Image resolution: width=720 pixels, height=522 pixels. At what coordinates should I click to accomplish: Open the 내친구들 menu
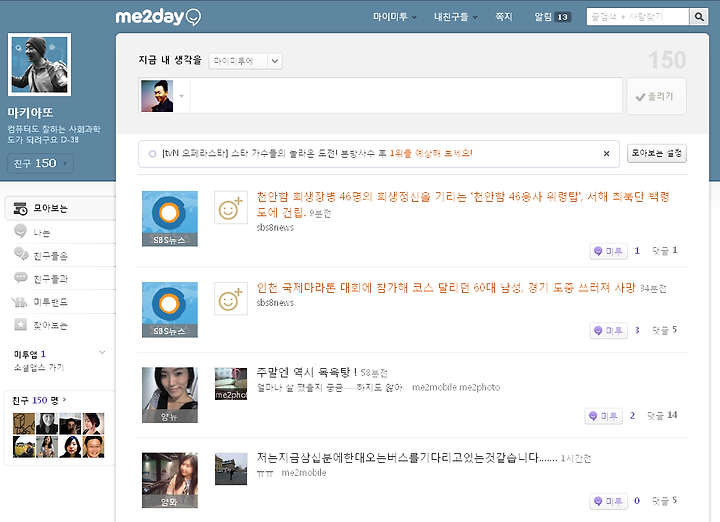pyautogui.click(x=456, y=17)
